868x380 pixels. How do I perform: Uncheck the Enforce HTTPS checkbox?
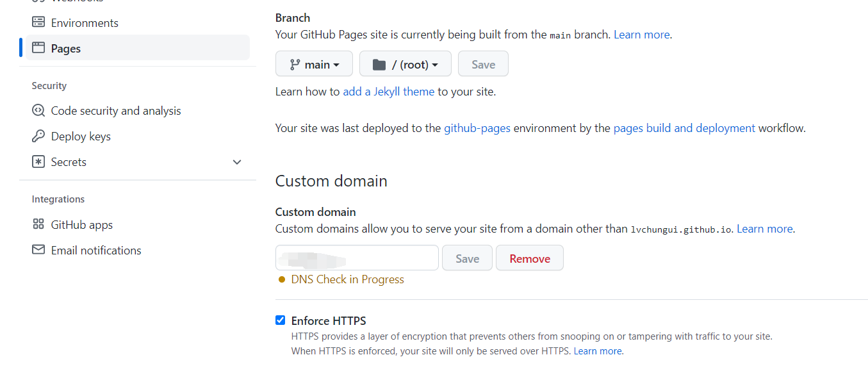tap(280, 320)
